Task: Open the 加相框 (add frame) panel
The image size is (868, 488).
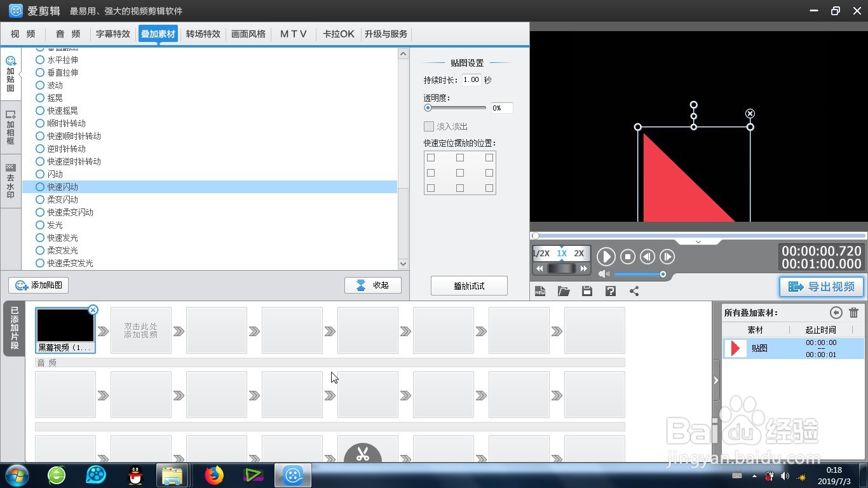Action: (x=10, y=126)
